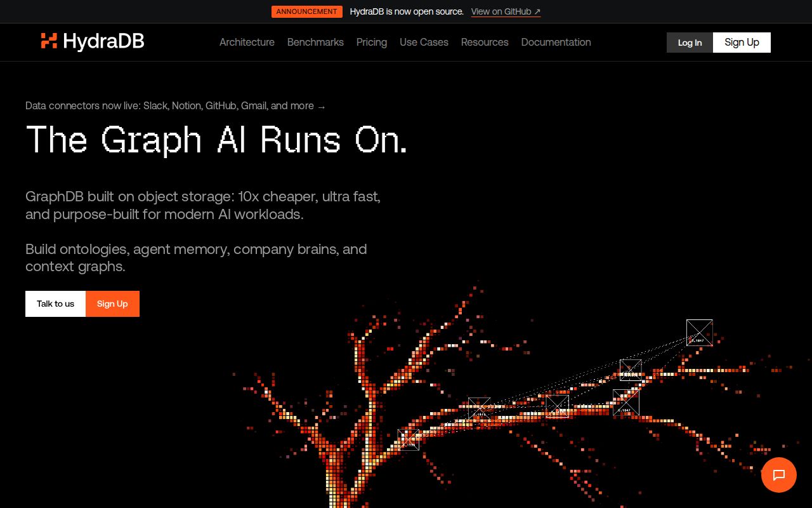Screen dimensions: 812x508
Task: Visit Documentation from the navbar
Action: 556,42
